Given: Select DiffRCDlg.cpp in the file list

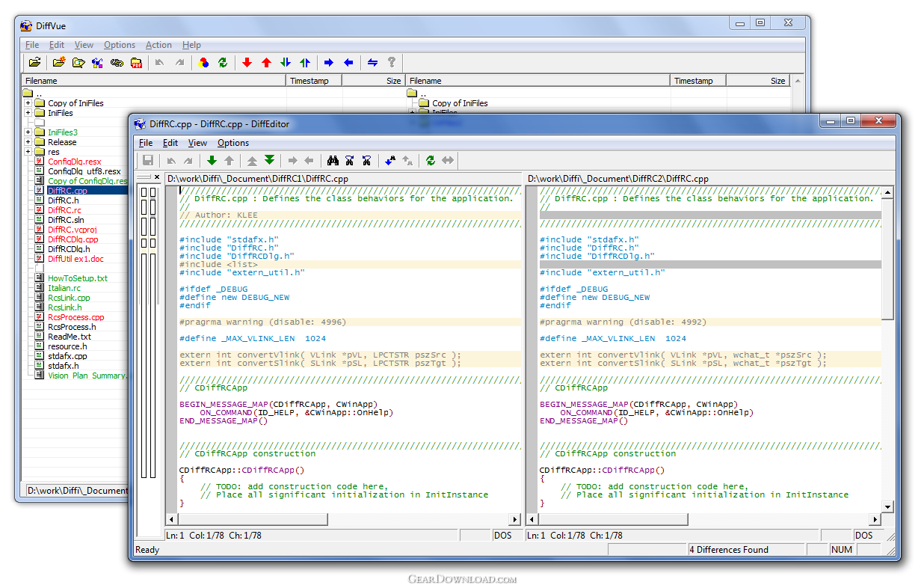Looking at the screenshot, I should pos(73,239).
